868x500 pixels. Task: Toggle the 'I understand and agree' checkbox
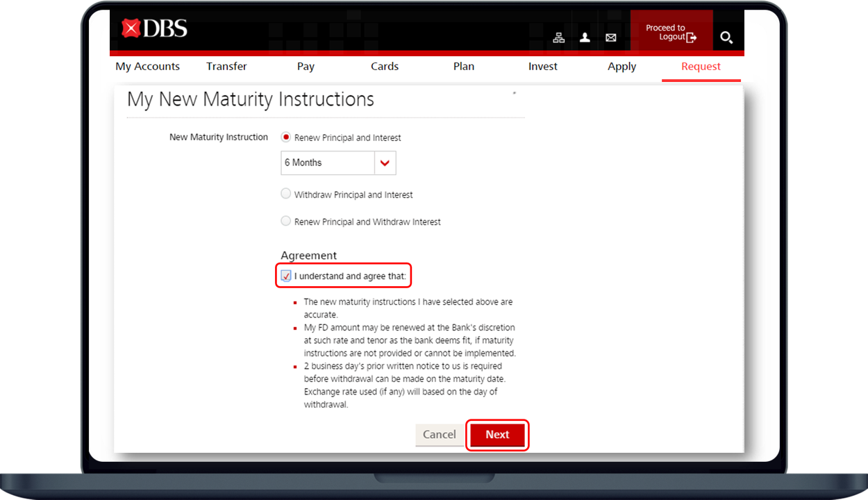[286, 276]
